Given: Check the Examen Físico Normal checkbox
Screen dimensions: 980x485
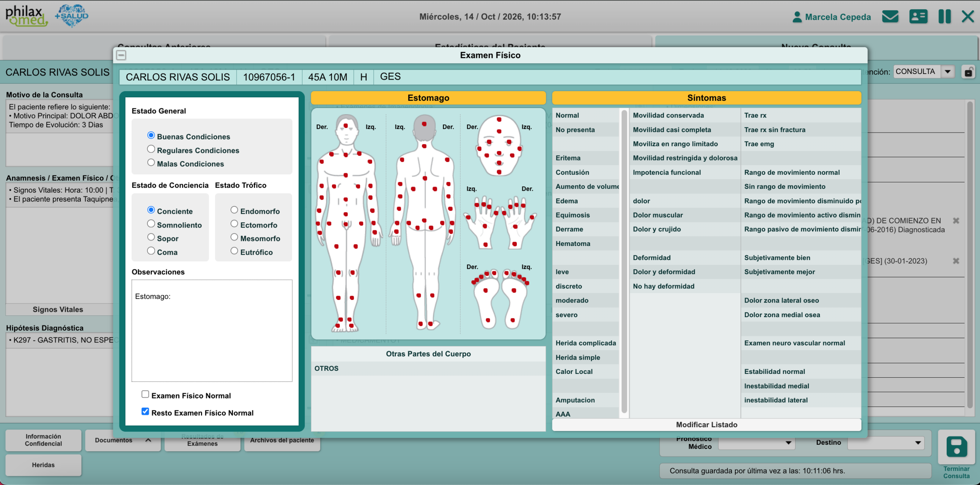Looking at the screenshot, I should pos(145,394).
